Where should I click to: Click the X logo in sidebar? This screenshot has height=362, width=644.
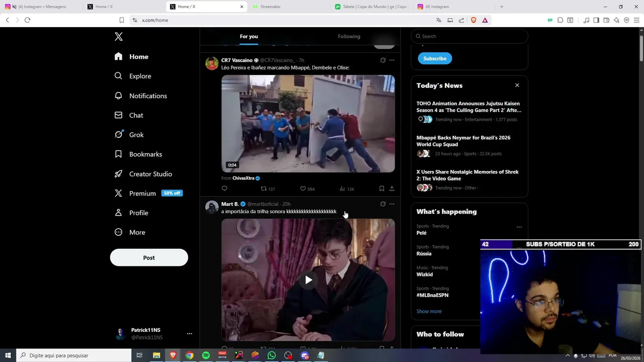pyautogui.click(x=119, y=37)
